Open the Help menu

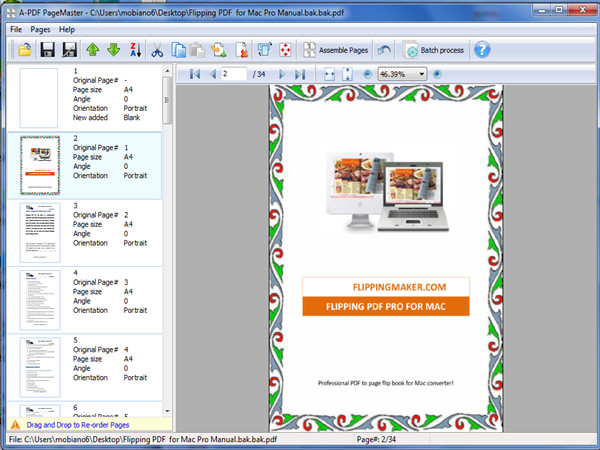point(67,29)
